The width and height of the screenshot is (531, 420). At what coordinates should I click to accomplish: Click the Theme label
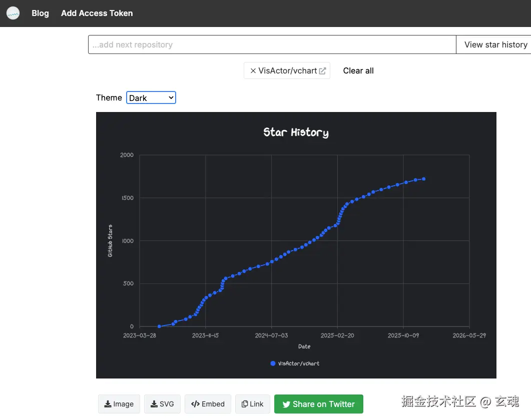tap(109, 97)
